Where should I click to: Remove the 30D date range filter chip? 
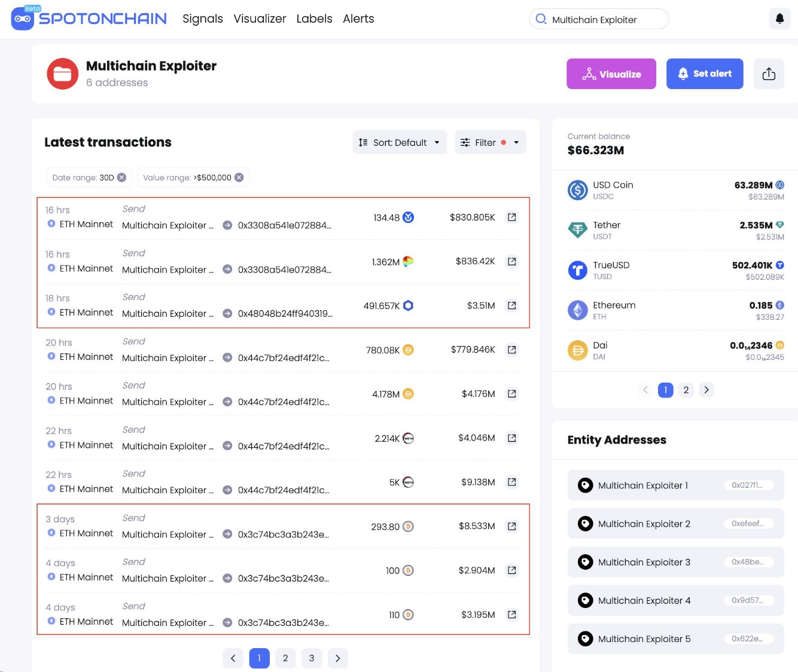(x=121, y=177)
